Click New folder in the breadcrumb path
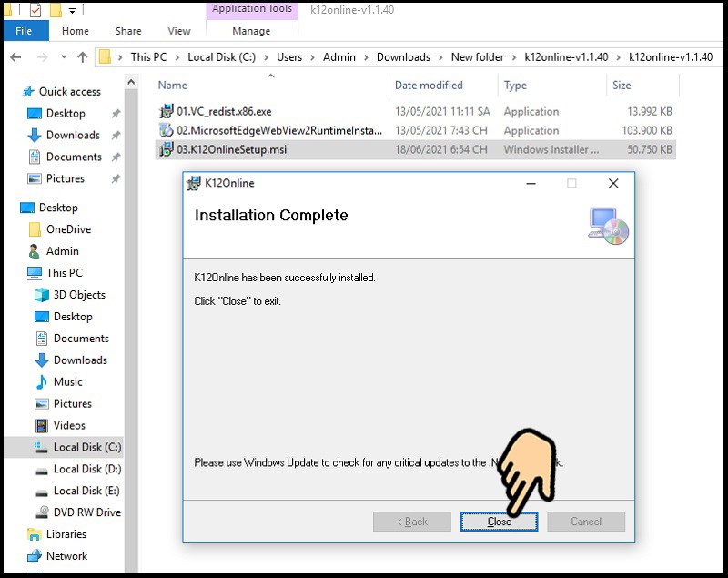 click(x=477, y=57)
